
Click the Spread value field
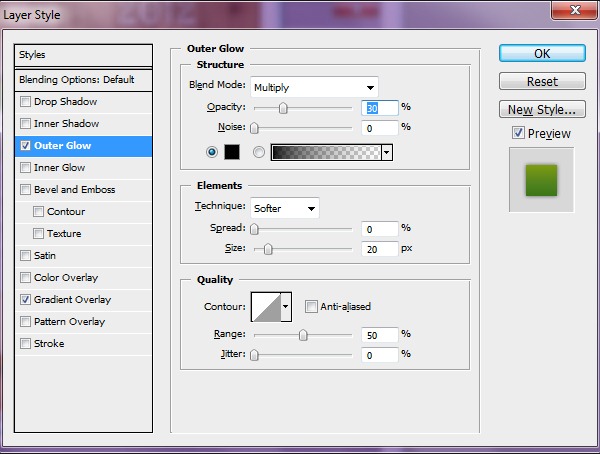380,229
